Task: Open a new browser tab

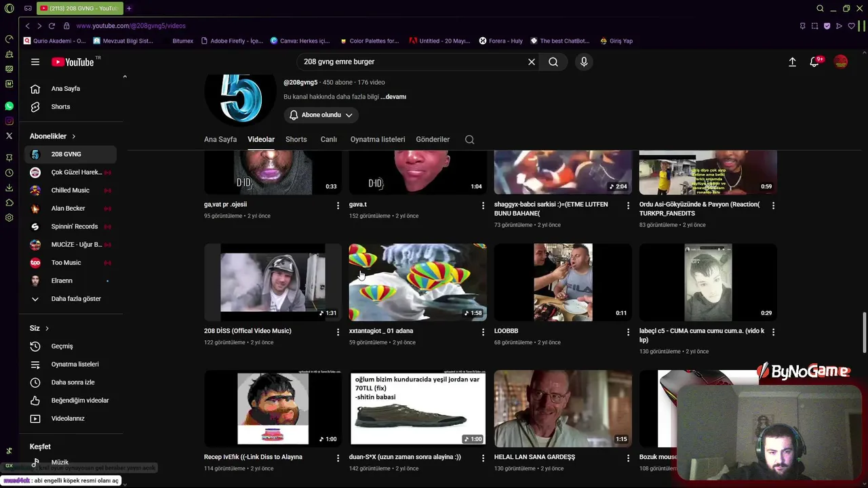Action: coord(129,8)
